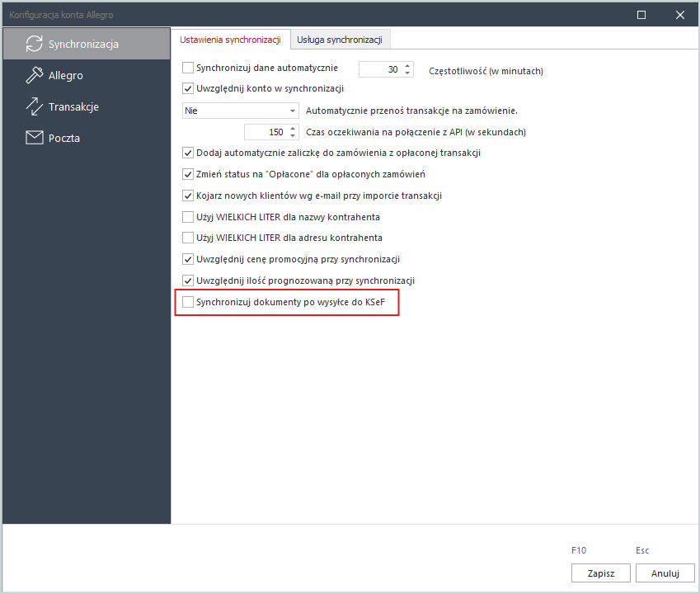Select the Ustawienia synchronizacji tab
This screenshot has height=594, width=700.
click(230, 40)
